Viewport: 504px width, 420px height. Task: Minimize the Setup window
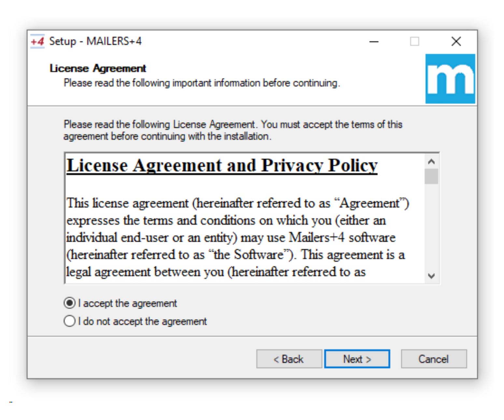[x=374, y=42]
